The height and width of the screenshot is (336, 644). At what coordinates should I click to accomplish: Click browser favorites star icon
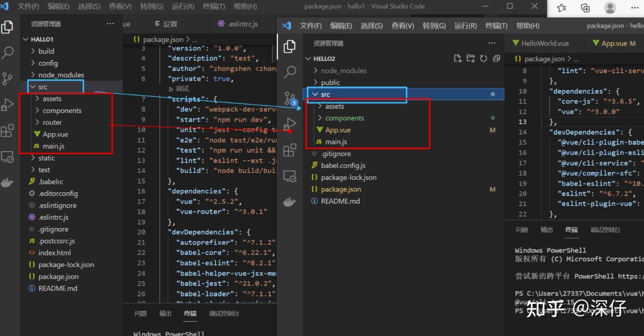[x=561, y=8]
